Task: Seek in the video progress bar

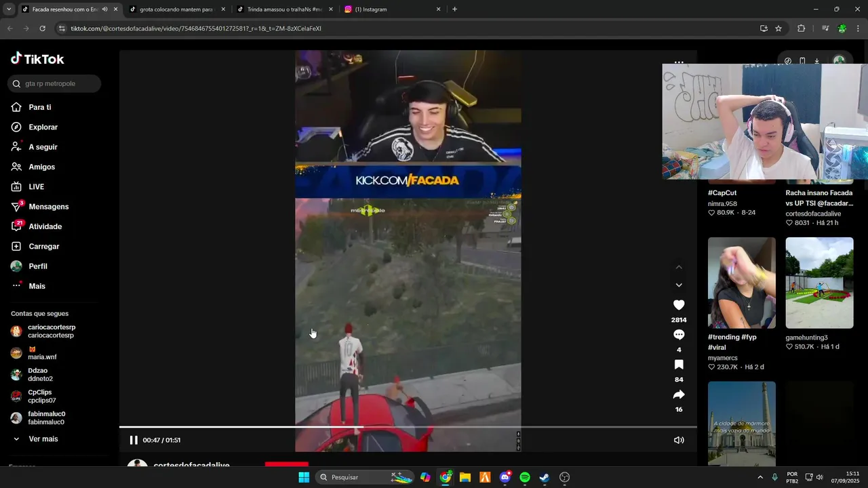Action: (408, 427)
